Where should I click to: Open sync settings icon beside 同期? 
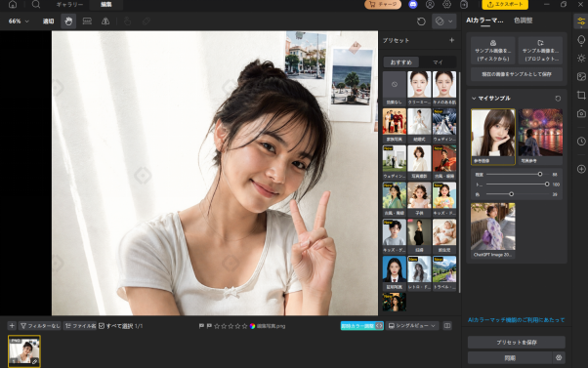[559, 358]
